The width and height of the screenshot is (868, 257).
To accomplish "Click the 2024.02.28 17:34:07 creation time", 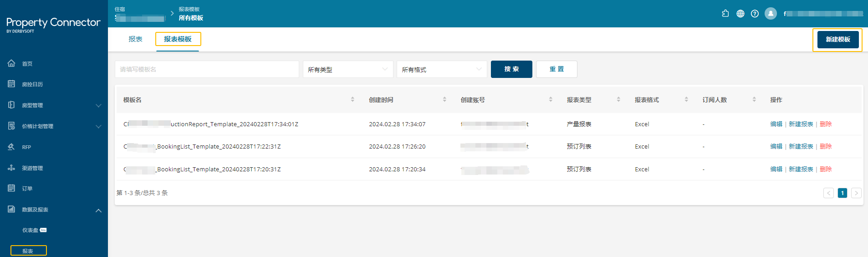I will [x=397, y=124].
